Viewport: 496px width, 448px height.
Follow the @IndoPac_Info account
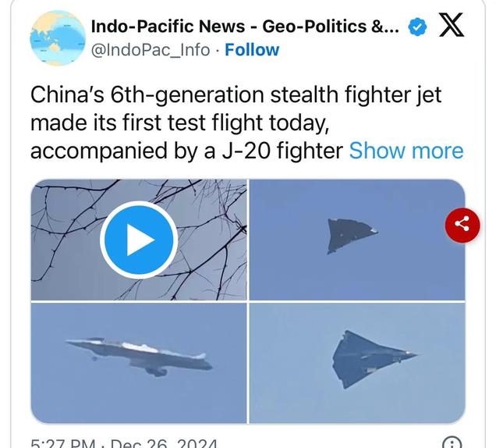252,50
